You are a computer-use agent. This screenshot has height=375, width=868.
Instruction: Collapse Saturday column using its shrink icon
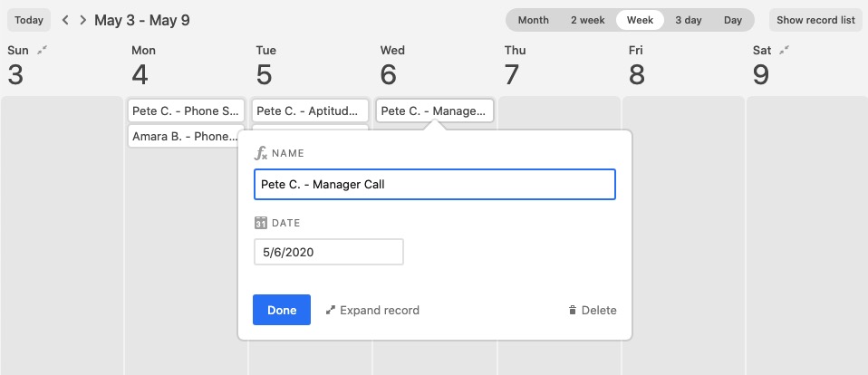coord(784,51)
